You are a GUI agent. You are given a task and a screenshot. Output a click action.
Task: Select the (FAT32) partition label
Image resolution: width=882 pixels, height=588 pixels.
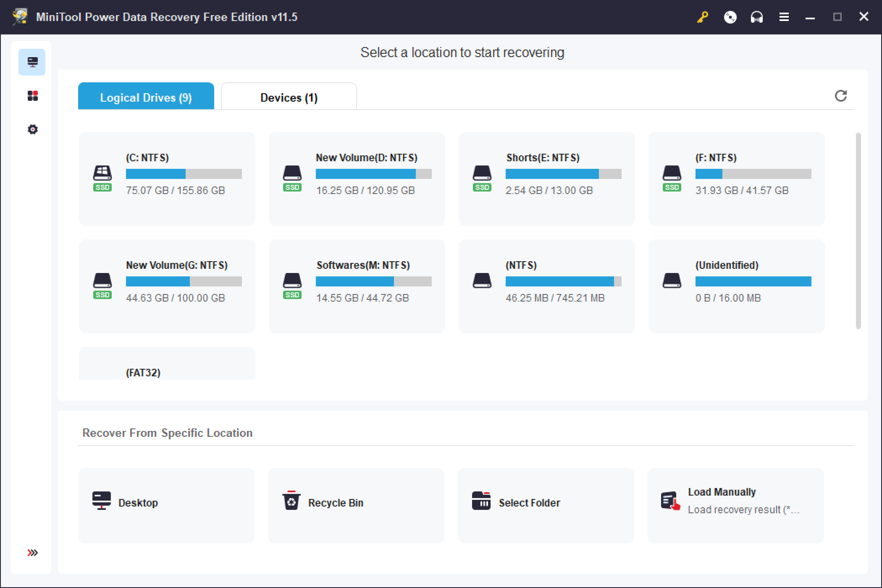point(143,373)
